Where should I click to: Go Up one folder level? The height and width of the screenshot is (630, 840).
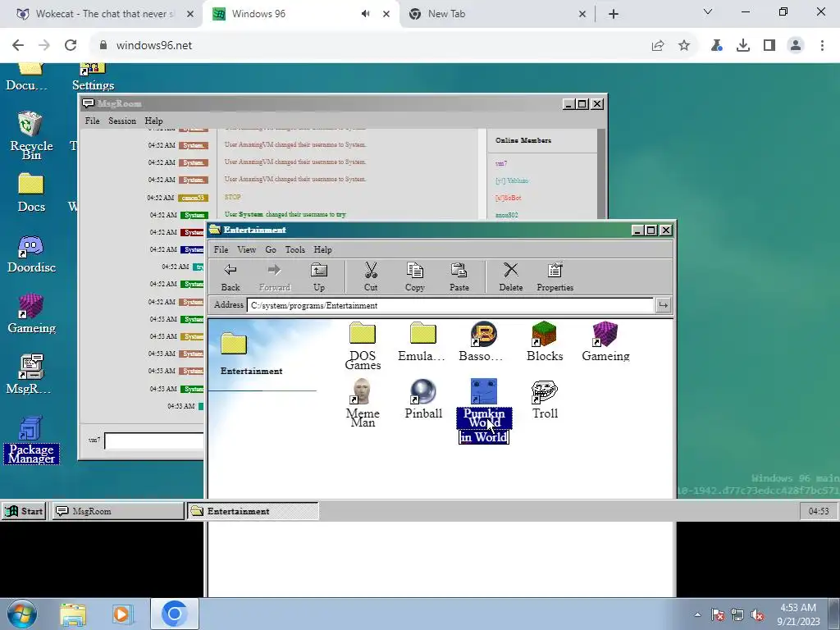coord(319,277)
